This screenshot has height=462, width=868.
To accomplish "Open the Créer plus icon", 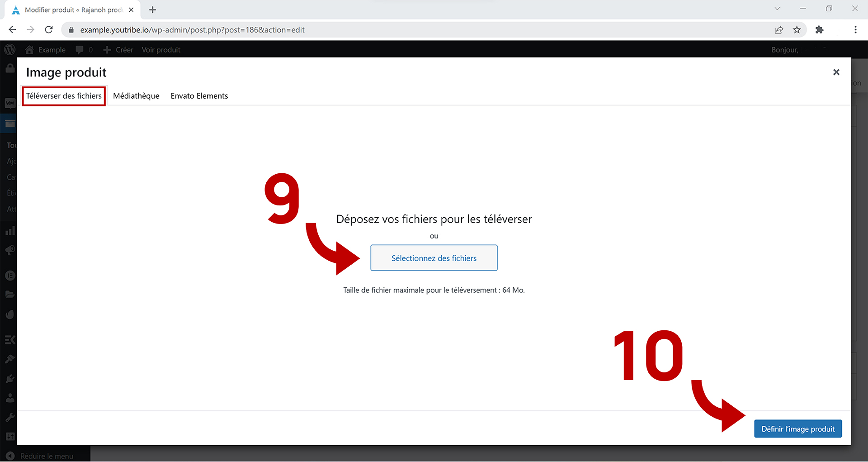I will coord(107,50).
